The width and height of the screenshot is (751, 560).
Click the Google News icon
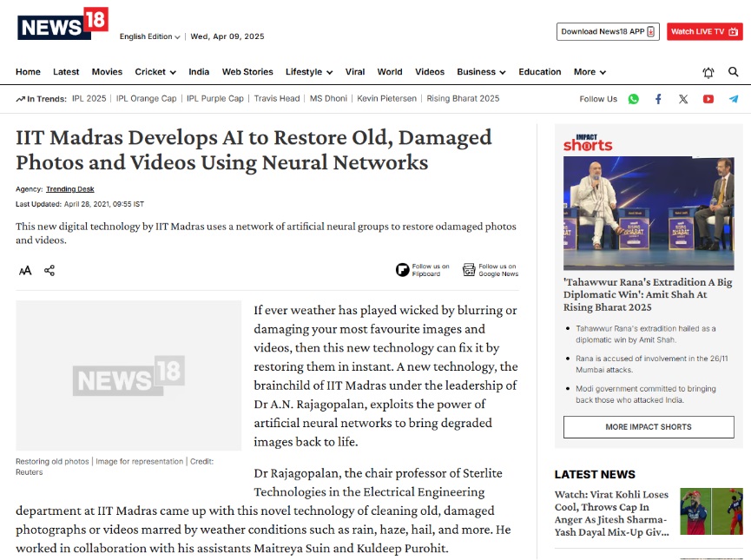point(469,270)
